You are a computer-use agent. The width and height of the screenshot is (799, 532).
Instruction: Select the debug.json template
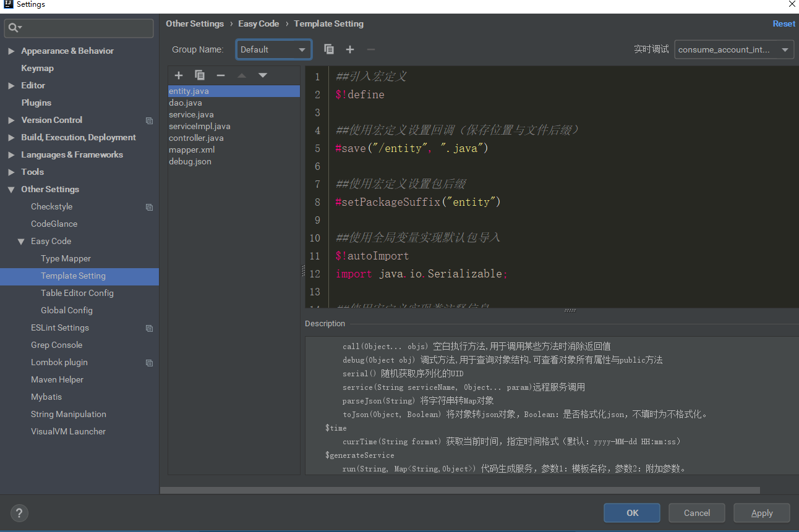(x=234, y=161)
